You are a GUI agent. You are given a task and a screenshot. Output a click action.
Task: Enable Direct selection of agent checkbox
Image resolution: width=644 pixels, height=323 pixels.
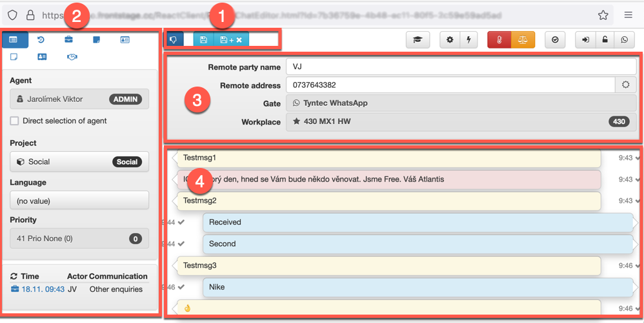click(x=14, y=121)
